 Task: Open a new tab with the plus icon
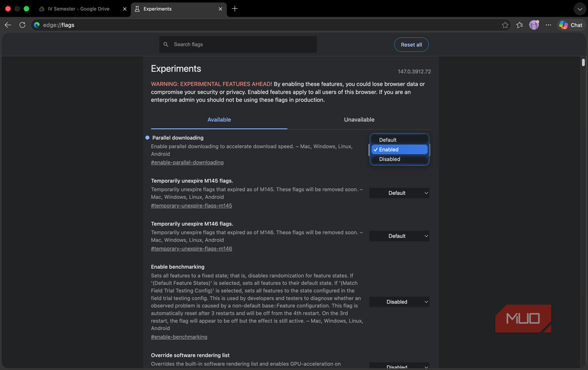(235, 9)
